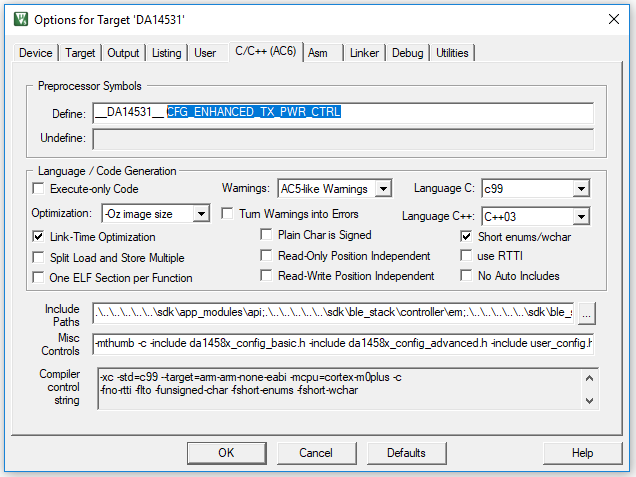This screenshot has width=636, height=477.
Task: Open the Utilities tab
Action: coord(452,53)
